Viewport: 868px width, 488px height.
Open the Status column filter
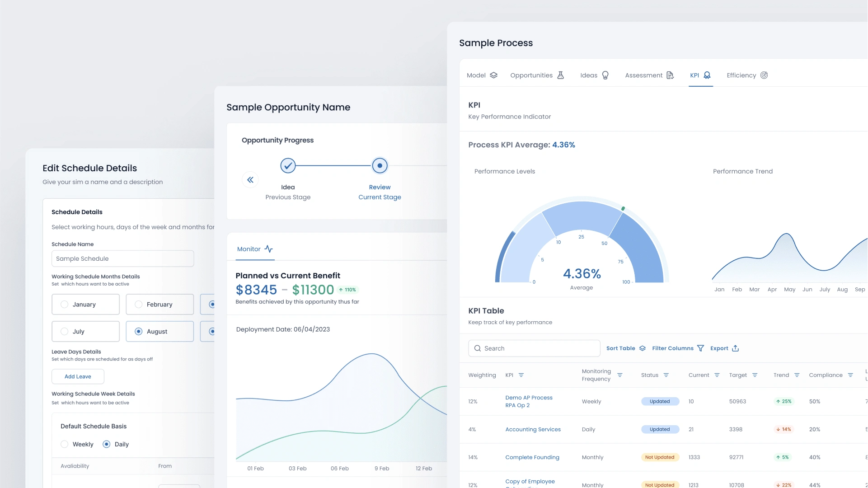click(x=666, y=375)
